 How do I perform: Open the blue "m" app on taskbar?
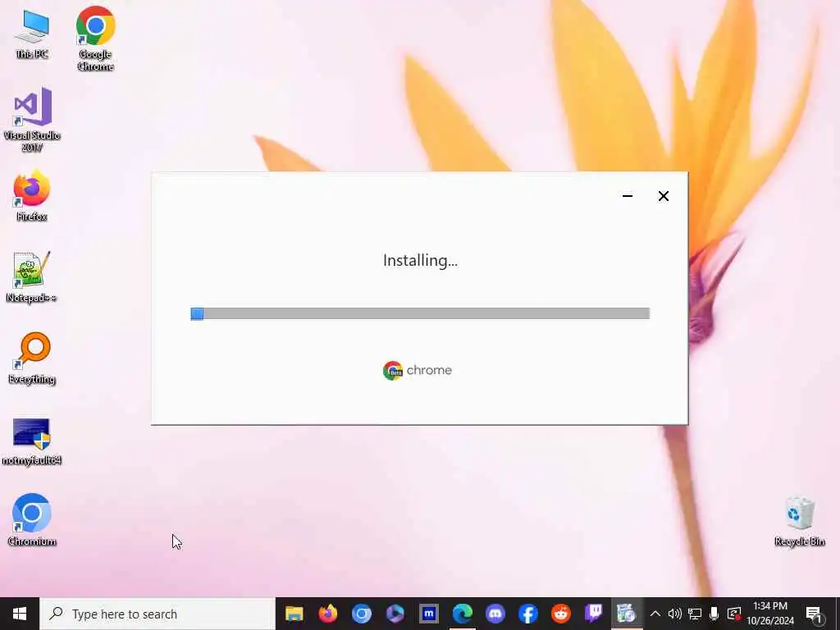tap(428, 614)
